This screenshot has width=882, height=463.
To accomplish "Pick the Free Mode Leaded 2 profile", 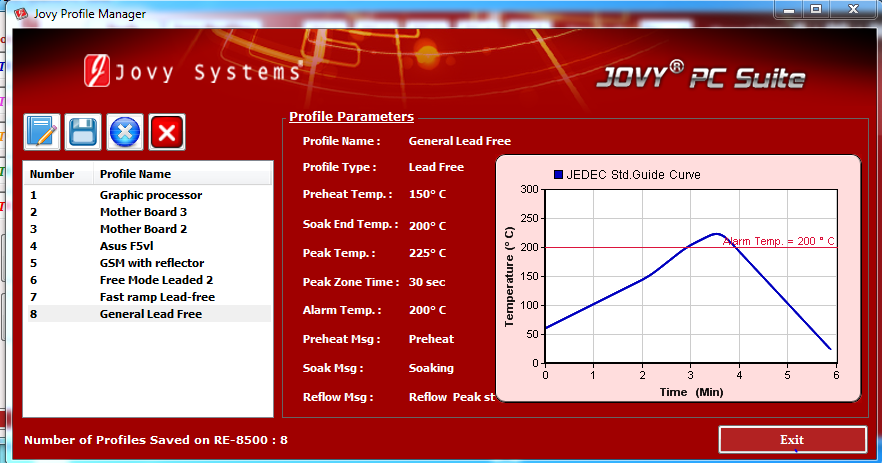I will pyautogui.click(x=147, y=280).
